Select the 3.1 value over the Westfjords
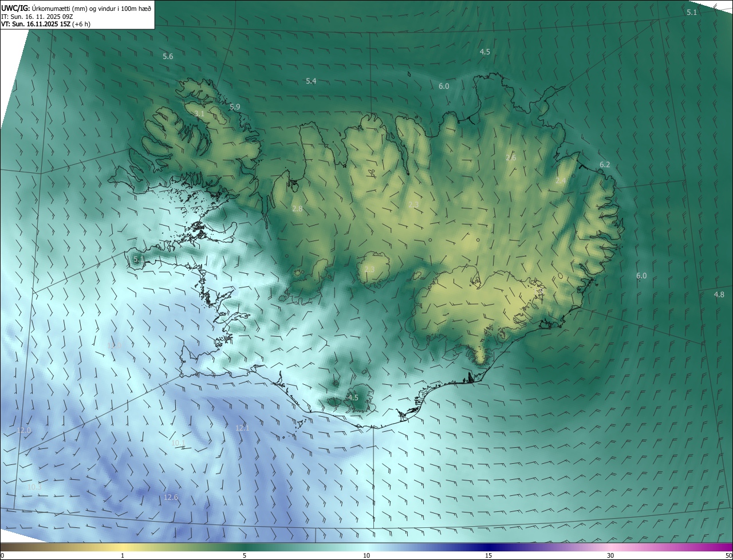 199,114
